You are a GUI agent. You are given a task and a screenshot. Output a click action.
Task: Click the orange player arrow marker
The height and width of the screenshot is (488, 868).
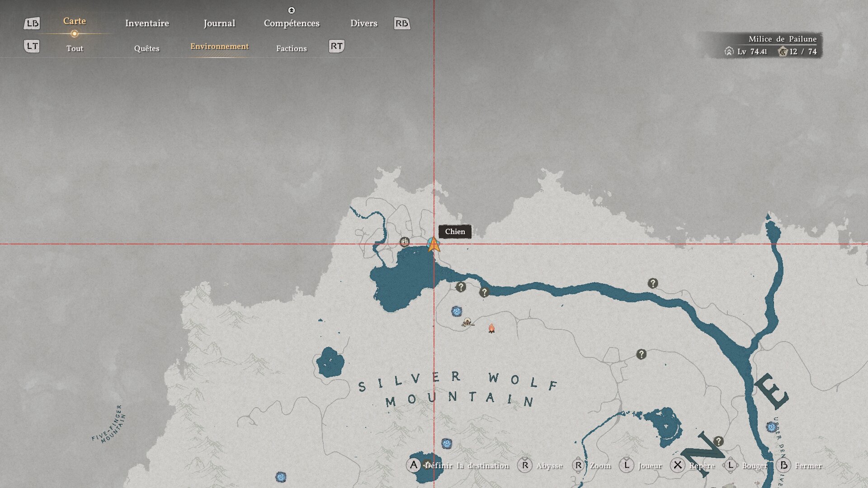(x=434, y=244)
